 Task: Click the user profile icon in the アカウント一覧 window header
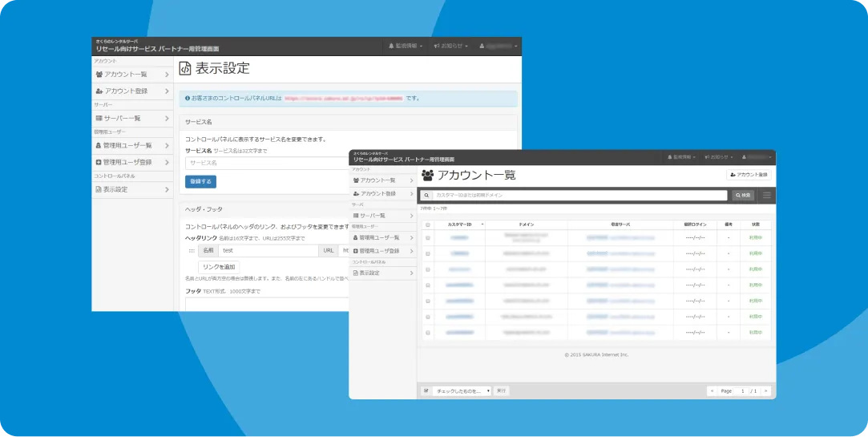(x=745, y=157)
